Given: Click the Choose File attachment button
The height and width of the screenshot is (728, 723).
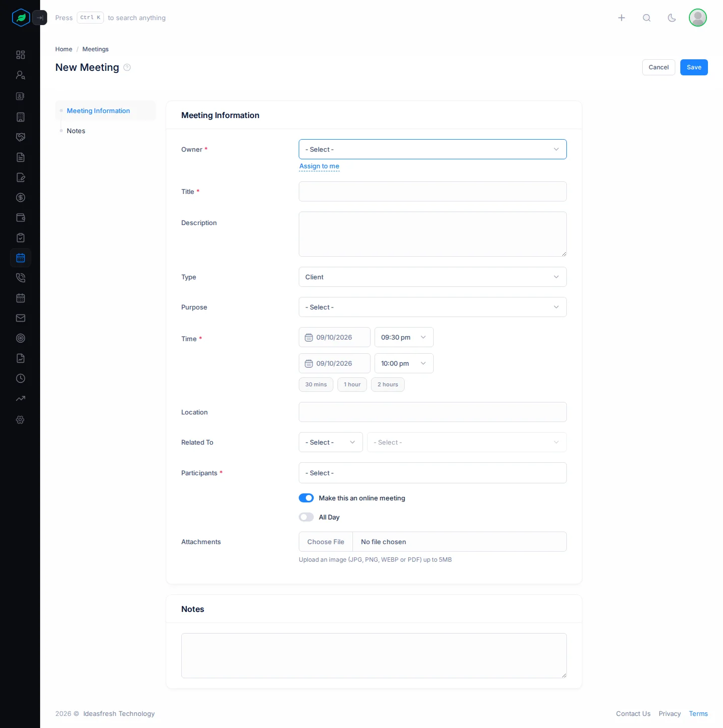Looking at the screenshot, I should pyautogui.click(x=326, y=542).
